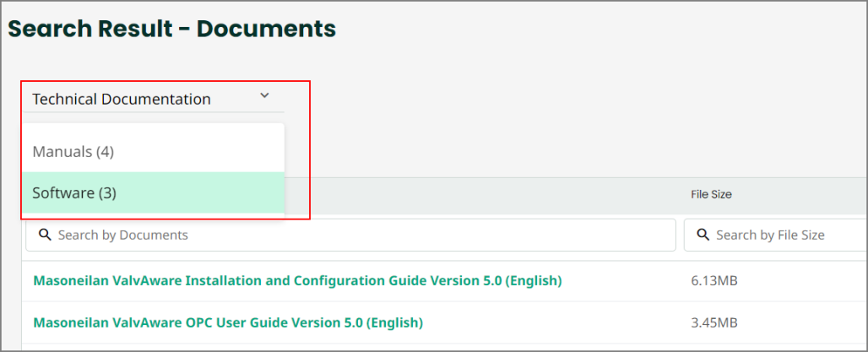Select Manuals (4) from the dropdown list
The width and height of the screenshot is (868, 352).
[x=73, y=152]
